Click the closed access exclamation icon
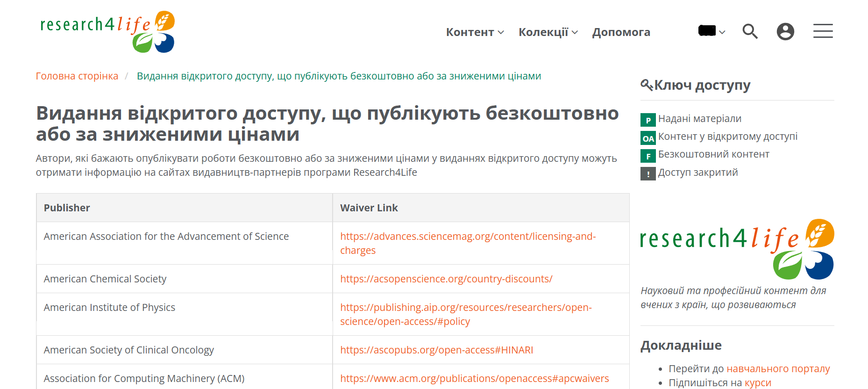The width and height of the screenshot is (868, 389). click(x=648, y=174)
